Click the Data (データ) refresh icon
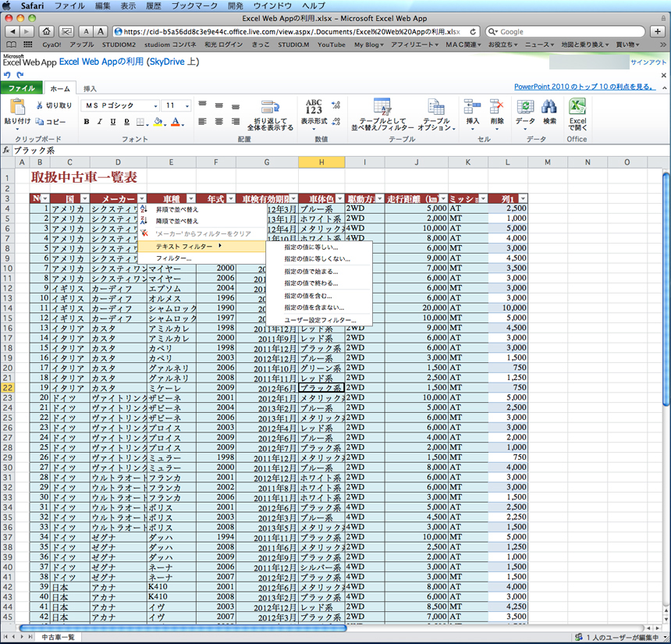 pos(525,107)
